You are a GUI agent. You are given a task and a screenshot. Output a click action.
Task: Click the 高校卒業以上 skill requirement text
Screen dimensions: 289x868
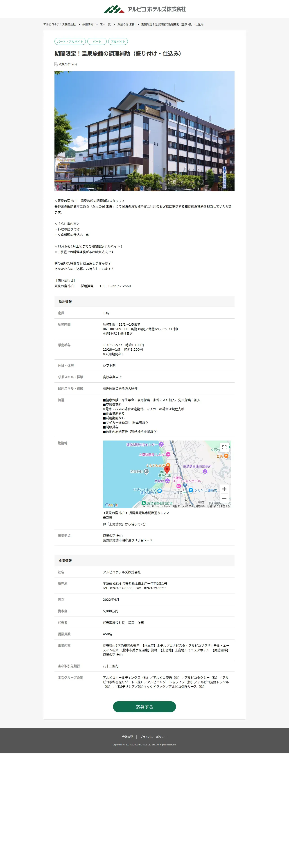112,377
